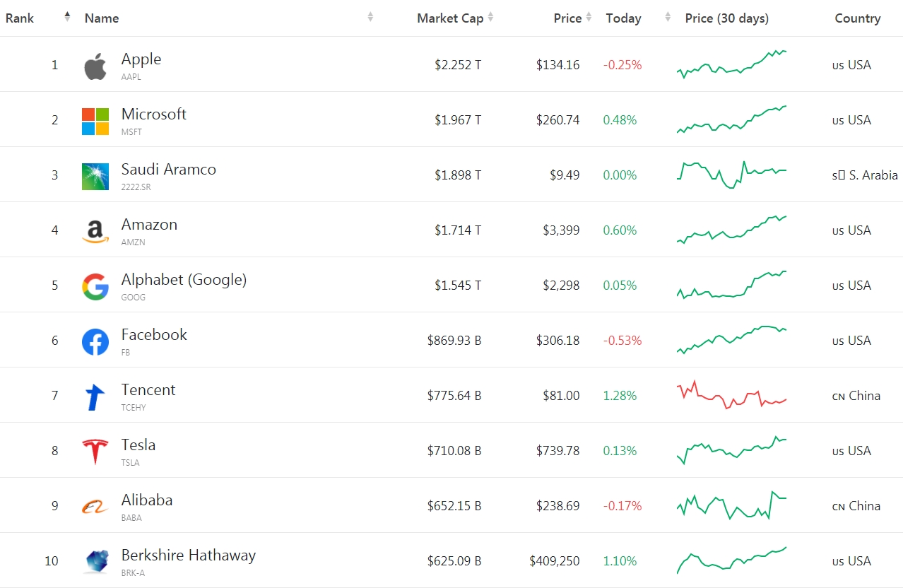Click China country for Alibaba
The width and height of the screenshot is (903, 588).
point(856,506)
